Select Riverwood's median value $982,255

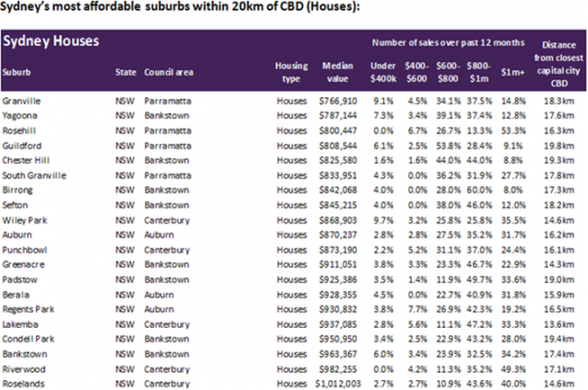[338, 369]
